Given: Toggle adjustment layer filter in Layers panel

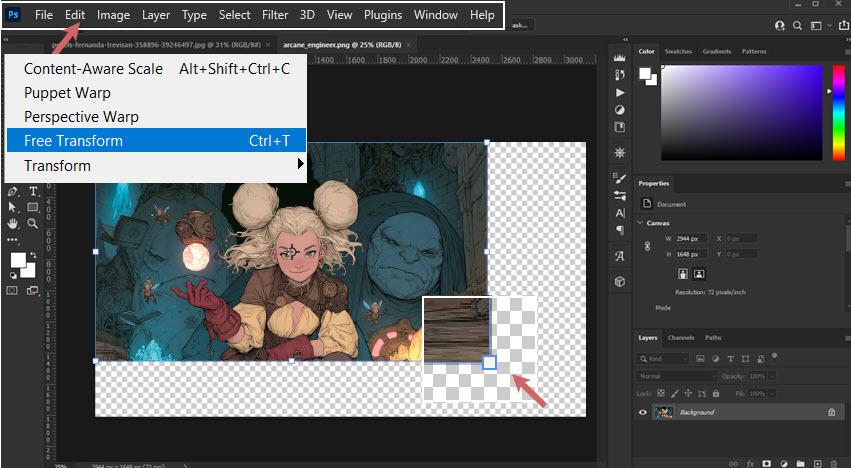Looking at the screenshot, I should [x=715, y=358].
